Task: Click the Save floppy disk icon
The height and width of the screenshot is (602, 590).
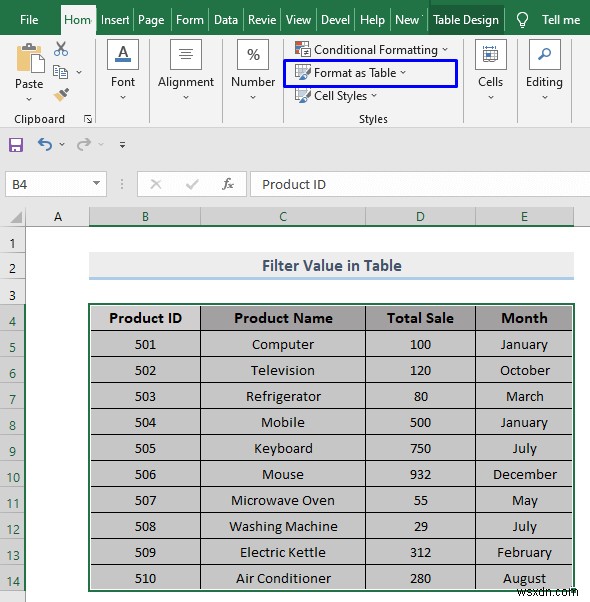Action: (16, 145)
